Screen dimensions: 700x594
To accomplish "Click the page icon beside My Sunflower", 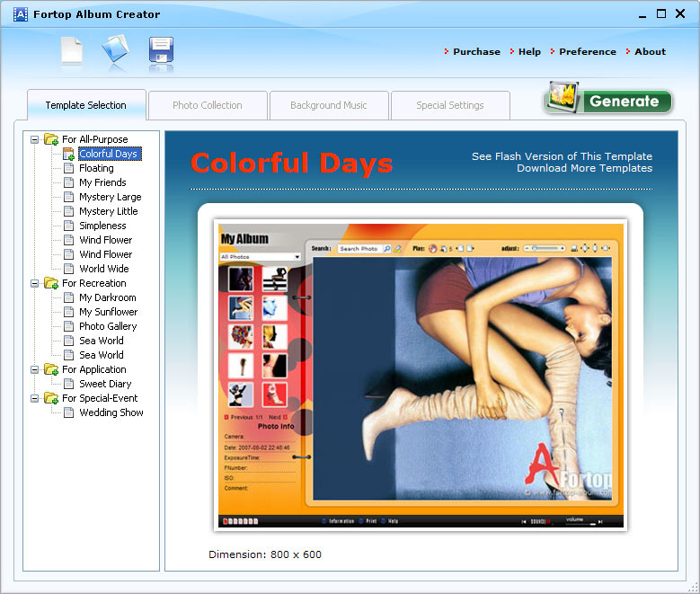I will 69,312.
